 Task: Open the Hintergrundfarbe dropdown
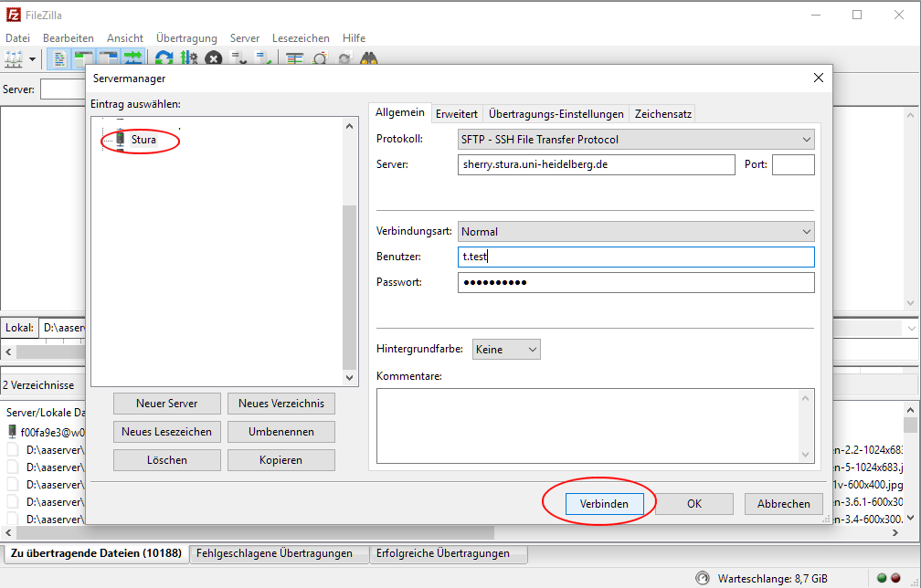506,349
